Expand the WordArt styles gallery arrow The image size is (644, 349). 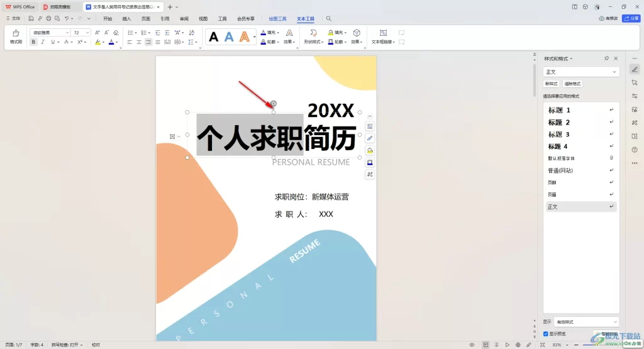coord(254,37)
